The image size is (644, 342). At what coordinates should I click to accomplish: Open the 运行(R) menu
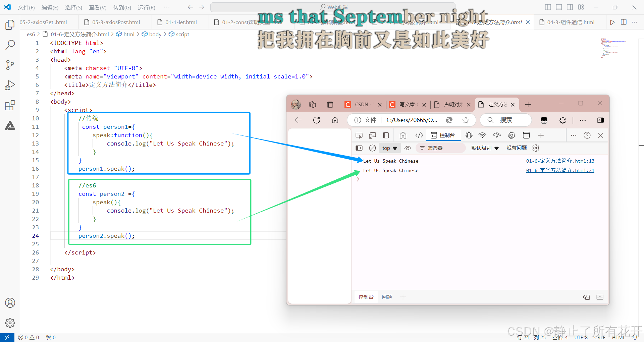147,7
